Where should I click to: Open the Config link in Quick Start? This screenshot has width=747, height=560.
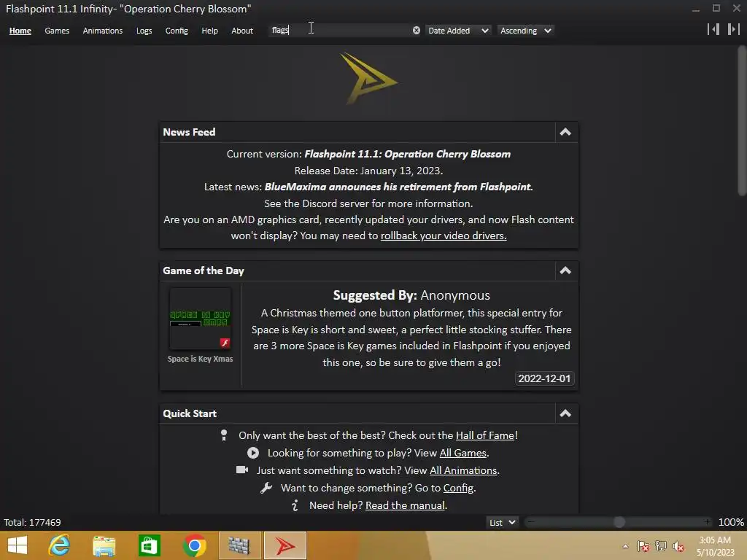pyautogui.click(x=458, y=488)
